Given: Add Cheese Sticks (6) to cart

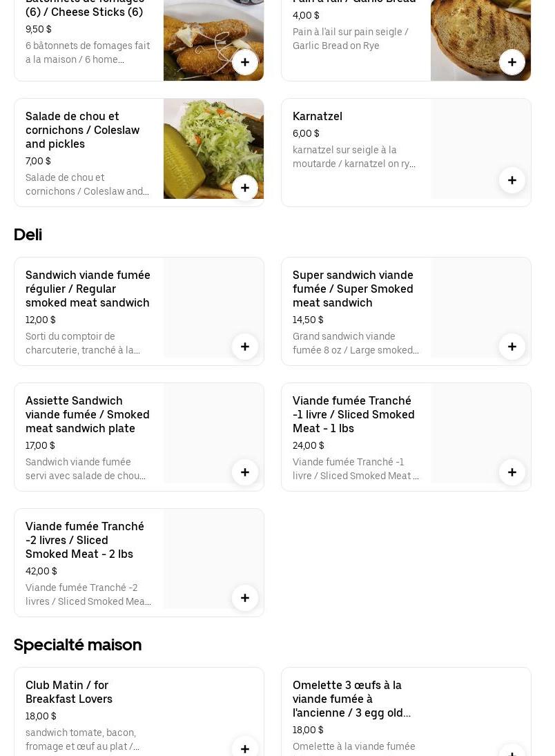Looking at the screenshot, I should point(245,62).
